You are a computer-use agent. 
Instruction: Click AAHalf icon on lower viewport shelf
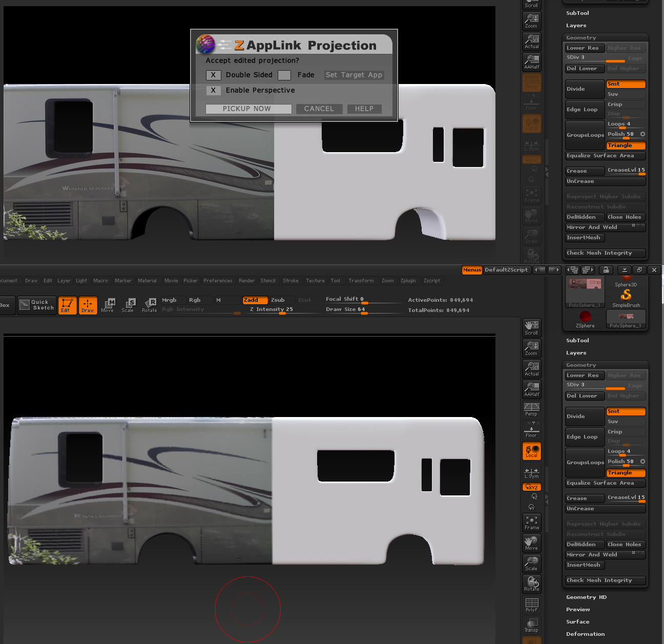pos(532,389)
